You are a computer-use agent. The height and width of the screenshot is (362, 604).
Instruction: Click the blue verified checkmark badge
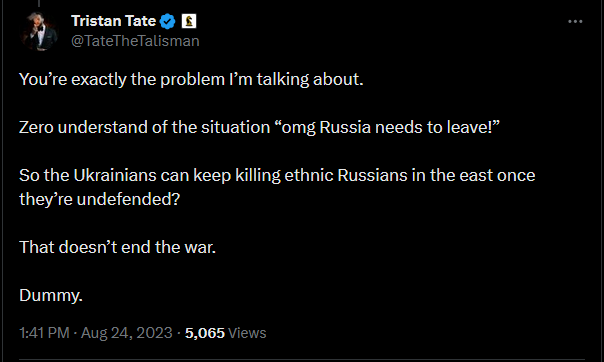coord(168,21)
